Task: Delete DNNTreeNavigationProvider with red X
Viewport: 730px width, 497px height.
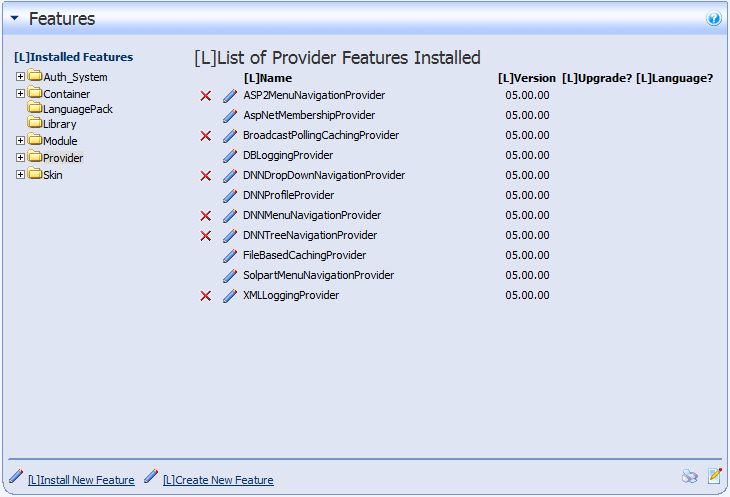Action: [x=205, y=236]
